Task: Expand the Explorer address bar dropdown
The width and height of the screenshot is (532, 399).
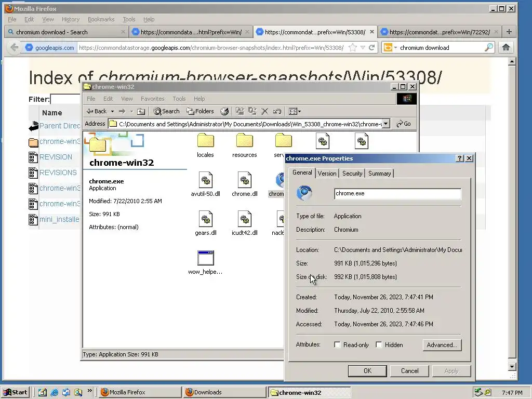Action: tap(386, 124)
